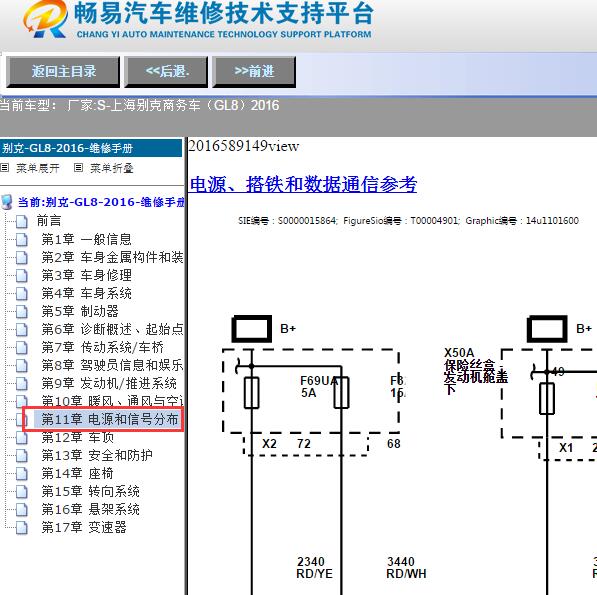597x595 pixels.
Task: Open 第16章 悬架系统
Action: click(x=91, y=509)
